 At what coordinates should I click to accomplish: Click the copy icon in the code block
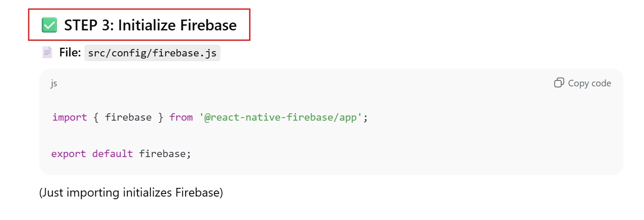pyautogui.click(x=559, y=83)
